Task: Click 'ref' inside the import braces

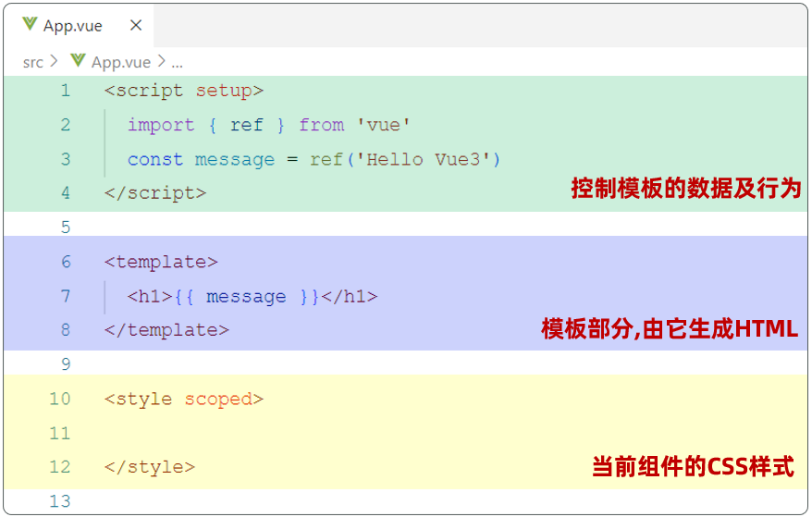Action: [x=247, y=126]
